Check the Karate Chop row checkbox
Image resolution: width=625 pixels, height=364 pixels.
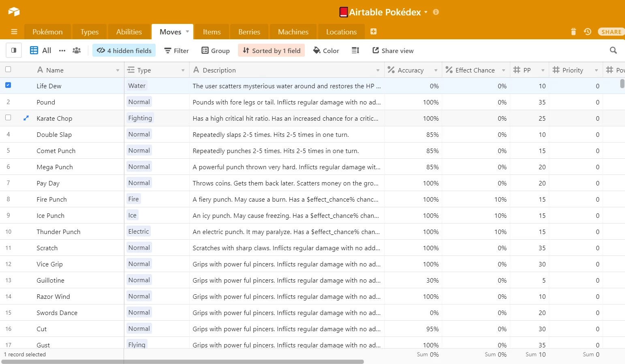(8, 117)
